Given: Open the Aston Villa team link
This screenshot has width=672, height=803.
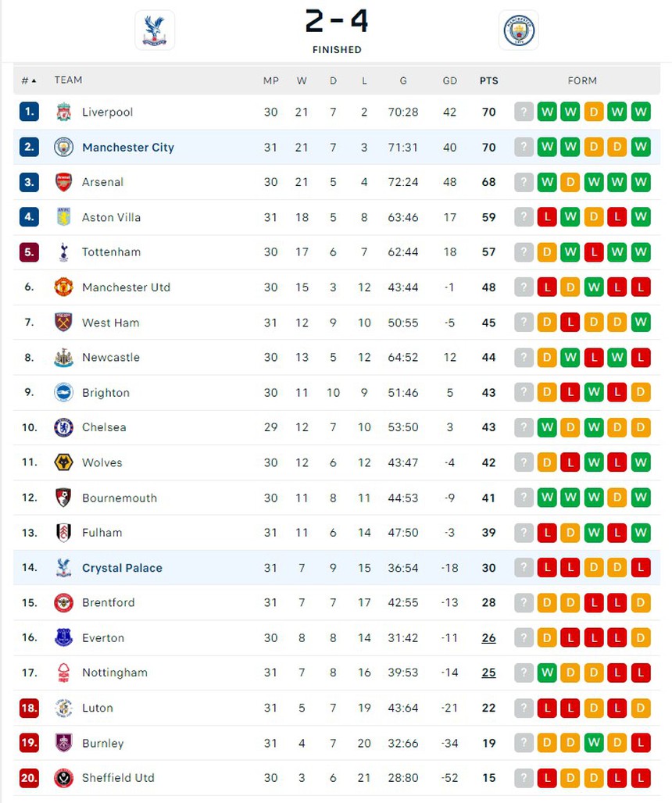Looking at the screenshot, I should [111, 217].
